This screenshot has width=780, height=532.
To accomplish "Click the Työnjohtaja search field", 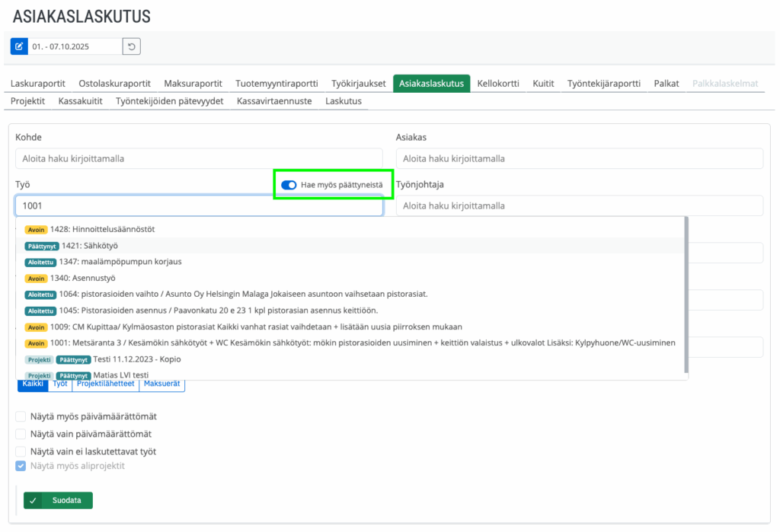I will click(x=579, y=206).
